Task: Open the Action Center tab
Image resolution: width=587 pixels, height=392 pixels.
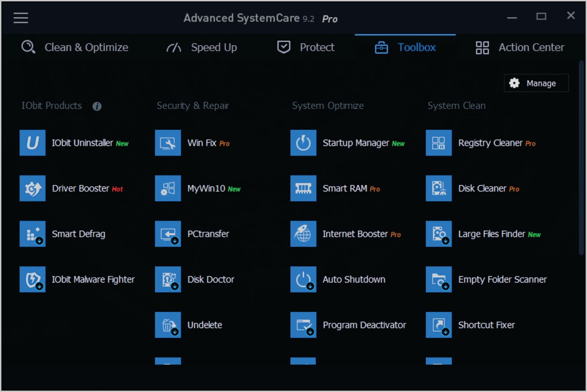Action: (x=519, y=47)
